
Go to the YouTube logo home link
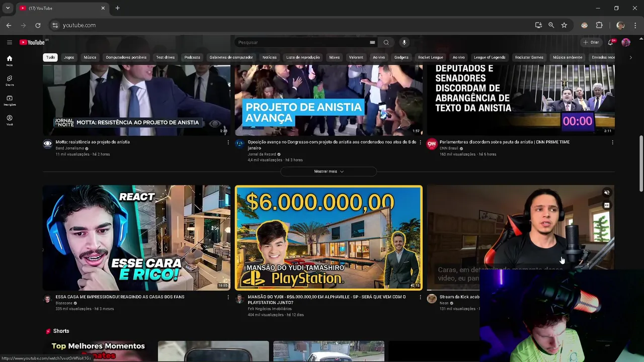point(32,42)
